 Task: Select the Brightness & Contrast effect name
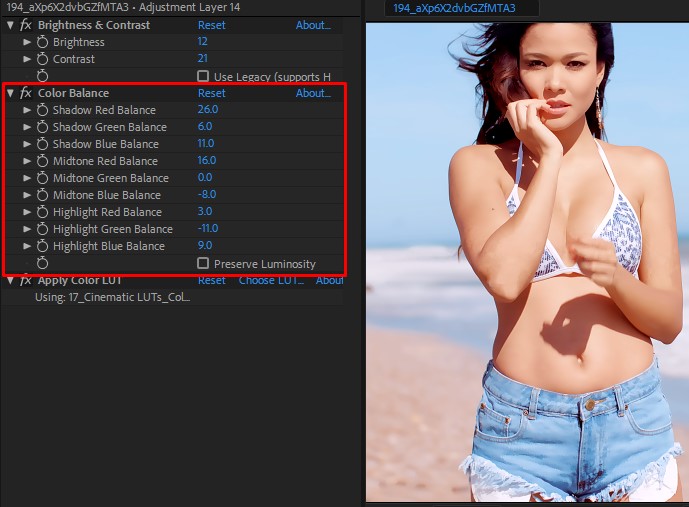[94, 25]
